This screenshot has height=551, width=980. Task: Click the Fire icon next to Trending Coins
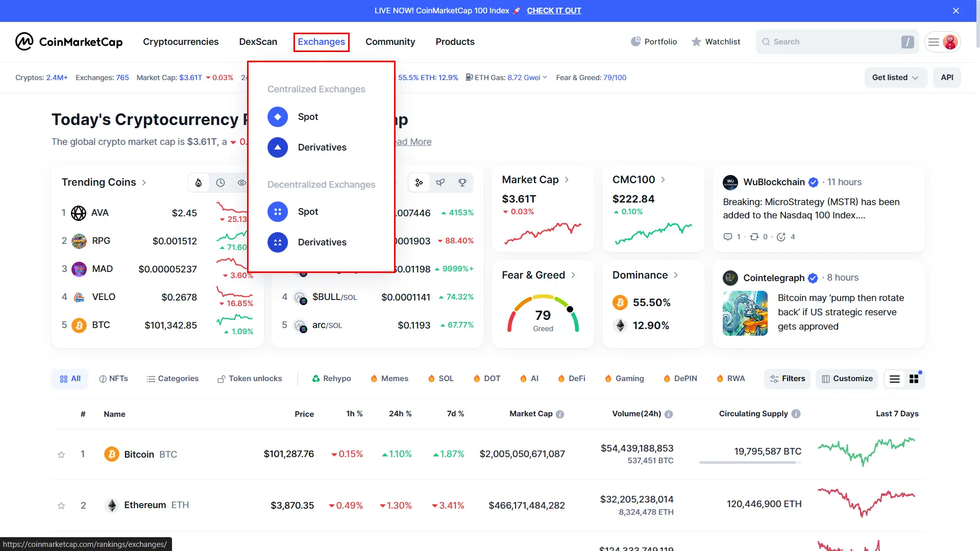199,182
